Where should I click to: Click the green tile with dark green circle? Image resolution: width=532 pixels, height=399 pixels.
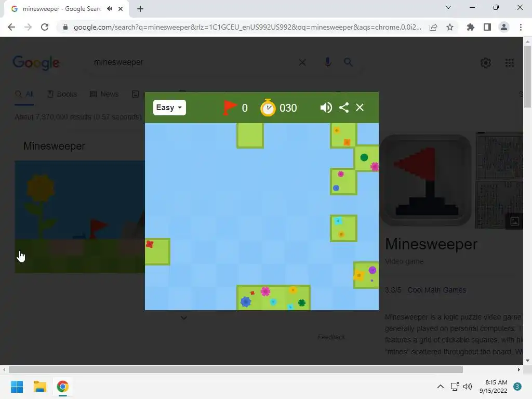(x=366, y=158)
